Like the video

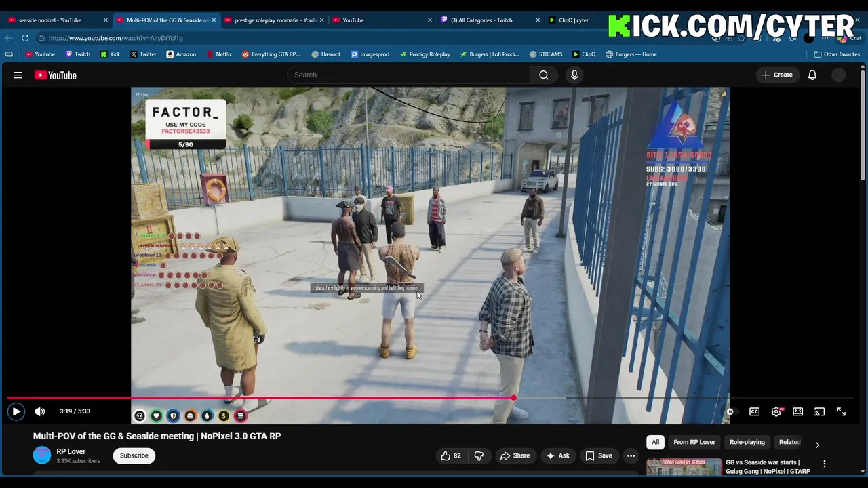coord(451,455)
